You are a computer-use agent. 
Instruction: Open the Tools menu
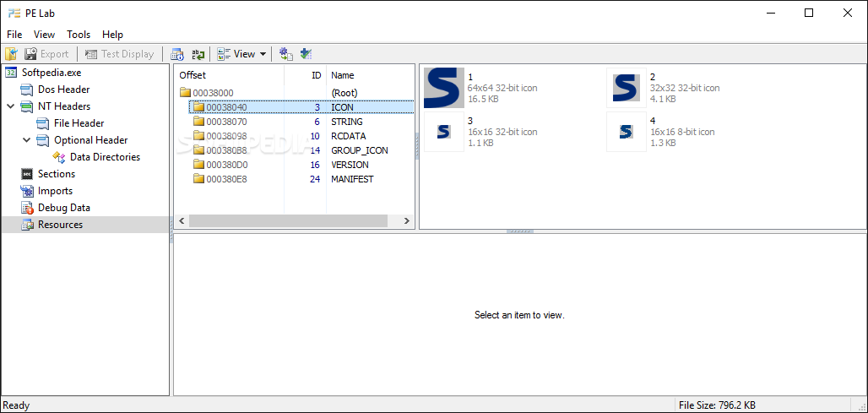79,35
